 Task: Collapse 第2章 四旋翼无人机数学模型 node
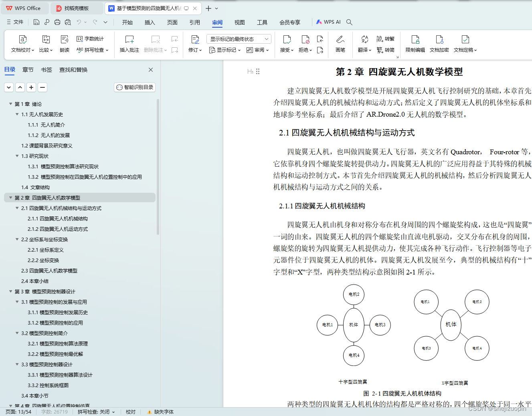11,198
